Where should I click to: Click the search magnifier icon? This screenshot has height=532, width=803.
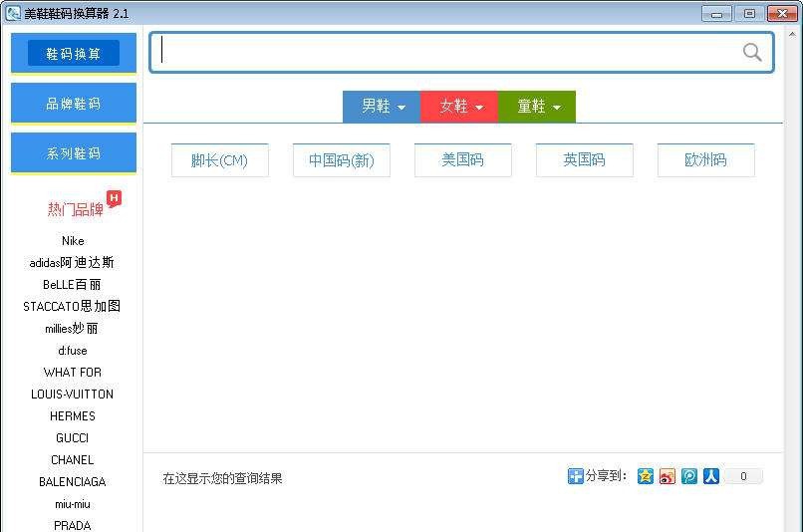coord(752,52)
